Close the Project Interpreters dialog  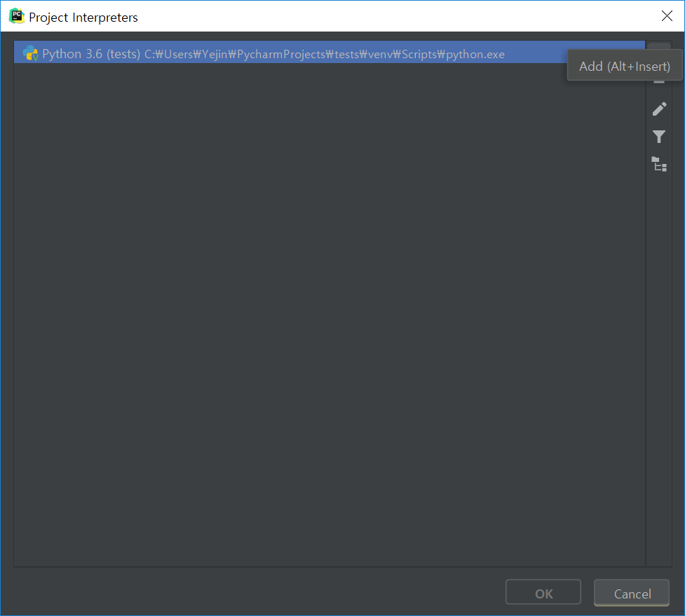click(x=667, y=16)
